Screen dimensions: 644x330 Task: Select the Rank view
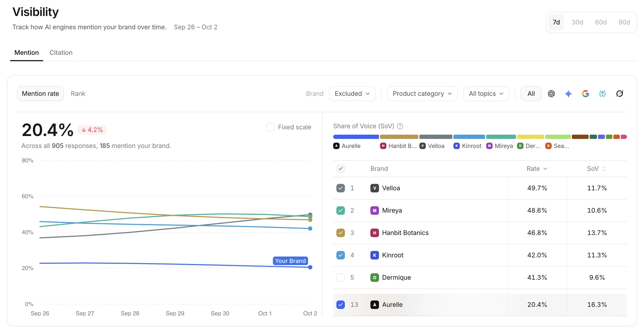point(78,94)
